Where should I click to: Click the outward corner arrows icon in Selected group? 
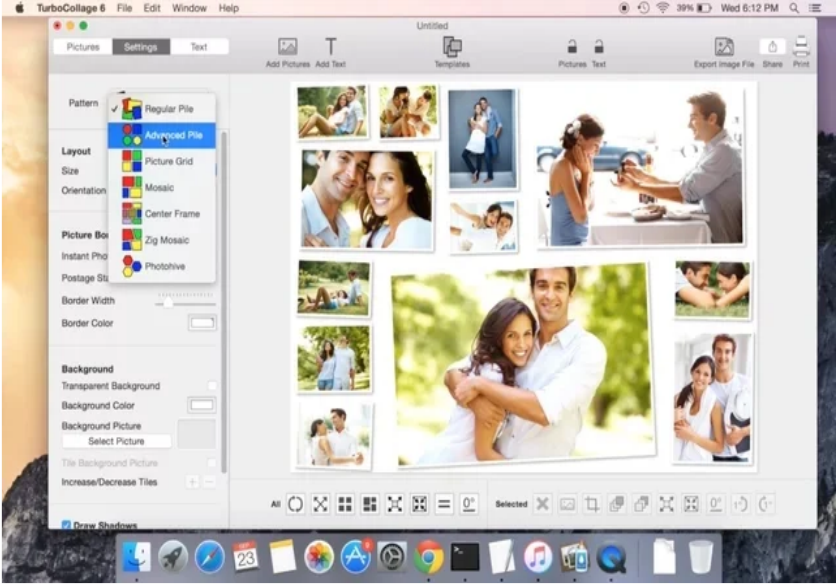tap(666, 504)
